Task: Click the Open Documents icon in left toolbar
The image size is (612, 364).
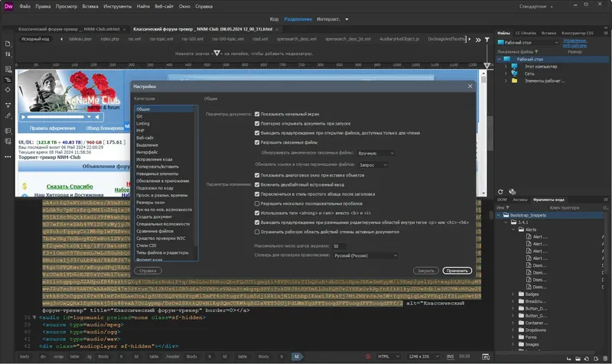Action: pos(8,44)
